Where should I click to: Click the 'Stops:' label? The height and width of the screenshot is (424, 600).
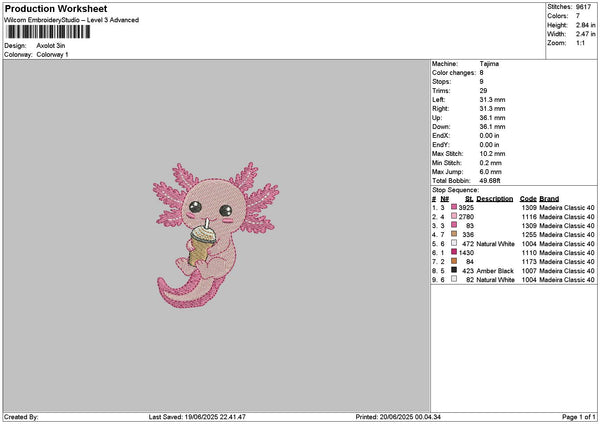442,82
